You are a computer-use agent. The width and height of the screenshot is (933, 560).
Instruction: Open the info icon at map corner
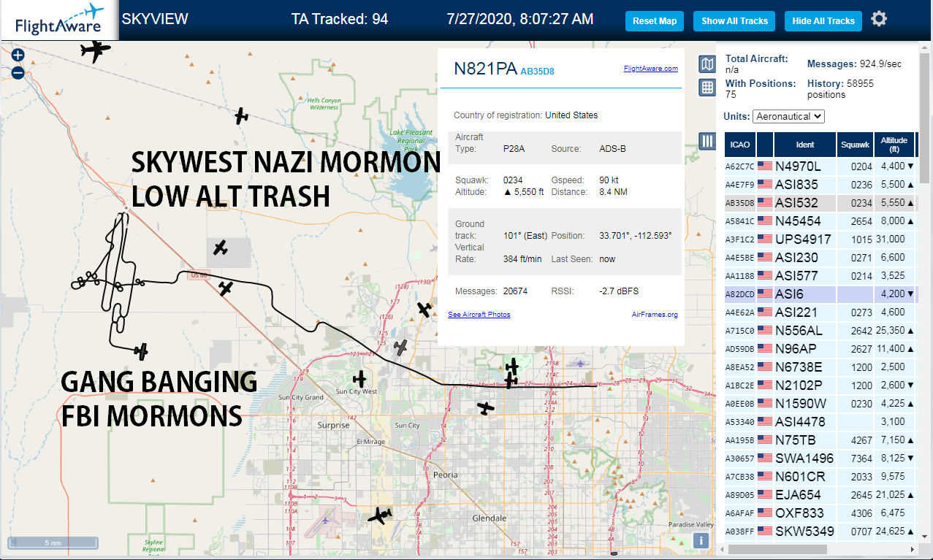[701, 540]
